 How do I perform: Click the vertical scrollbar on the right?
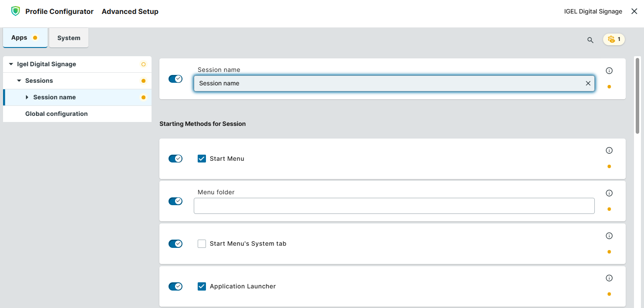point(637,96)
